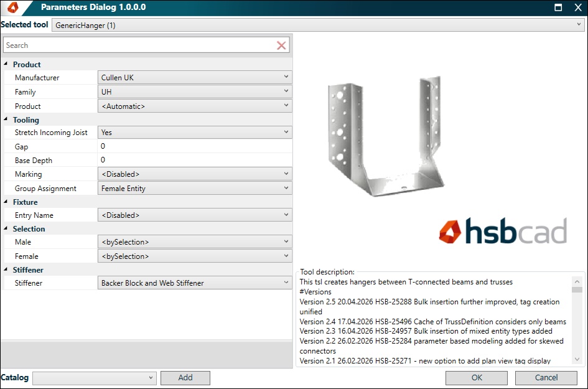This screenshot has width=588, height=389.
Task: Click the Gap value field
Action: (195, 146)
